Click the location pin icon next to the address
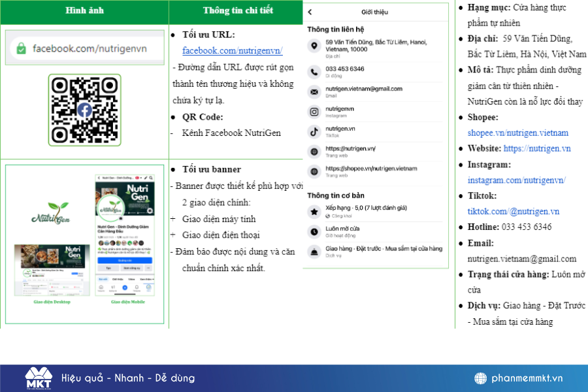The image size is (588, 392). coord(314,46)
